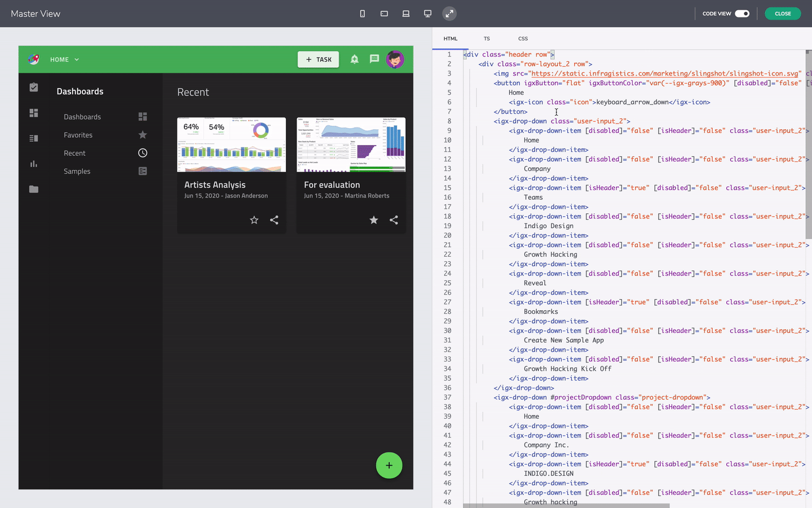
Task: Click the clock icon next to Recent
Action: pos(143,152)
